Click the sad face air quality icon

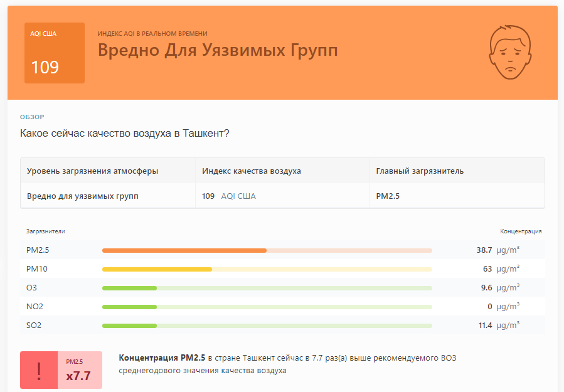[510, 52]
